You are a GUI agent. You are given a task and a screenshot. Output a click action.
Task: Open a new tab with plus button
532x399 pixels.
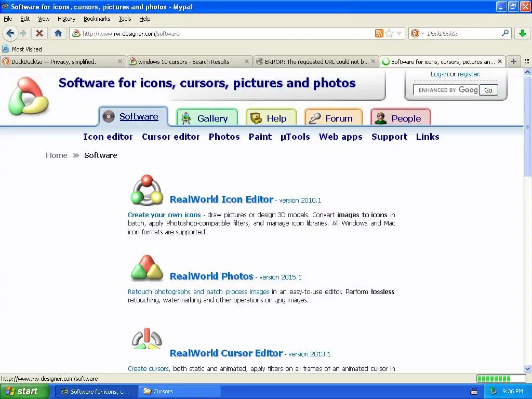point(514,61)
